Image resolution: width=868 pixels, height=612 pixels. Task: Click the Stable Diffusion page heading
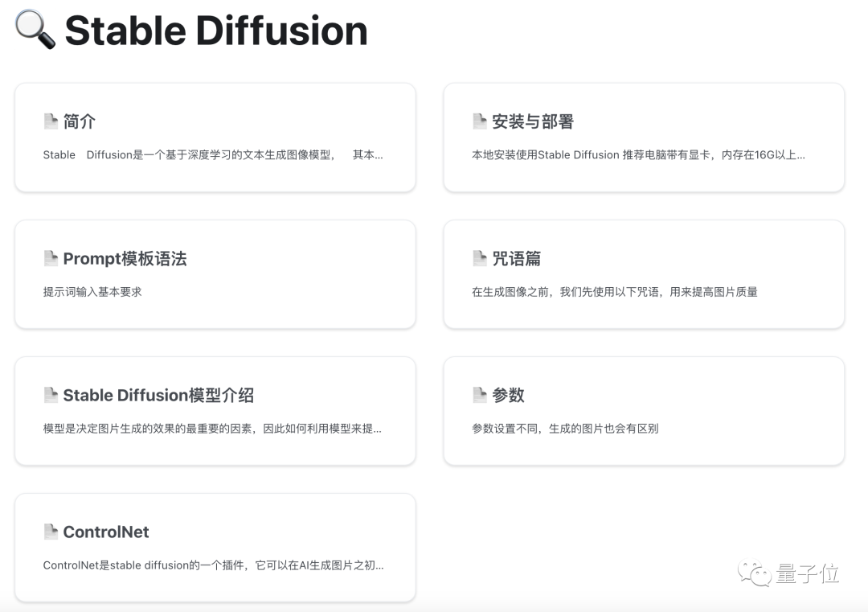coord(215,31)
